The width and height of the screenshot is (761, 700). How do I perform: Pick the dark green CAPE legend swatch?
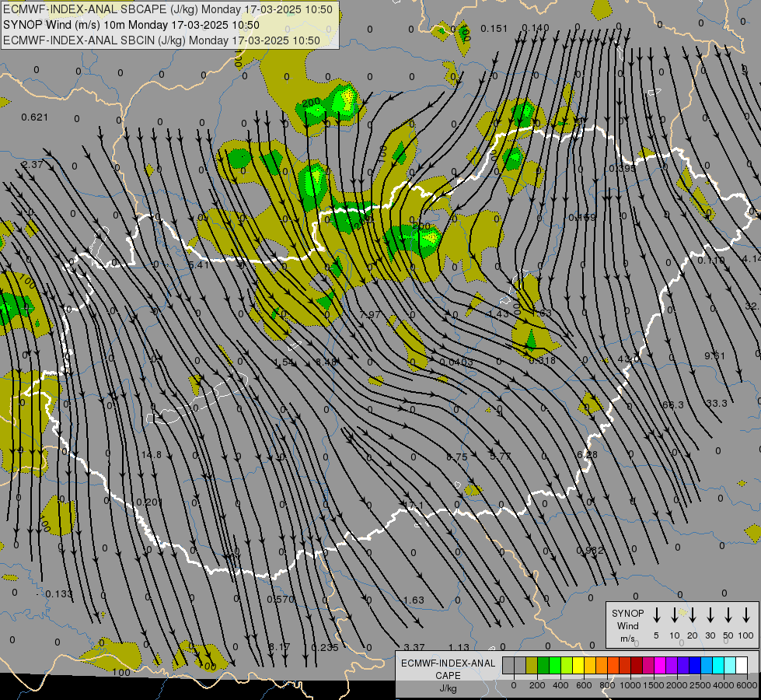click(543, 665)
